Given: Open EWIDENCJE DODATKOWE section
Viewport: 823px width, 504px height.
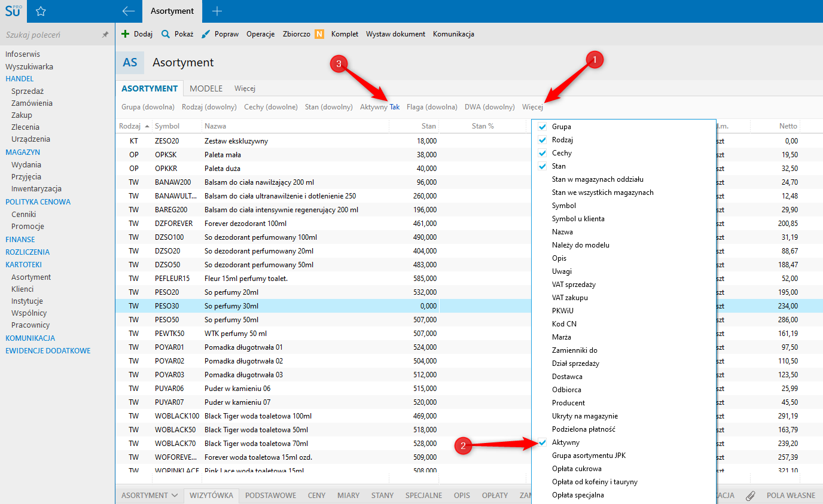Looking at the screenshot, I should [48, 351].
